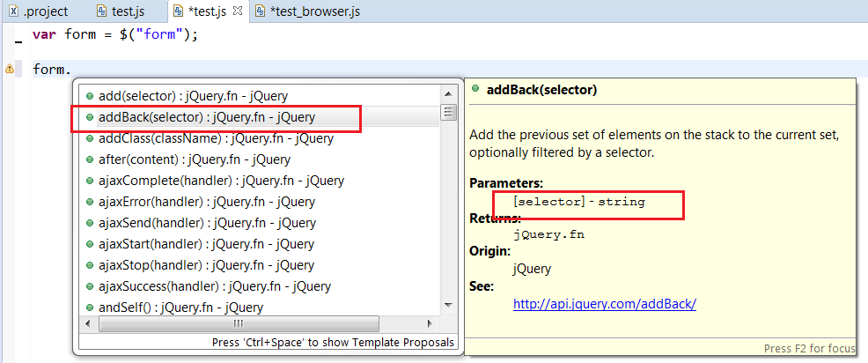Switch to the unmodified test.js tab

[x=125, y=12]
